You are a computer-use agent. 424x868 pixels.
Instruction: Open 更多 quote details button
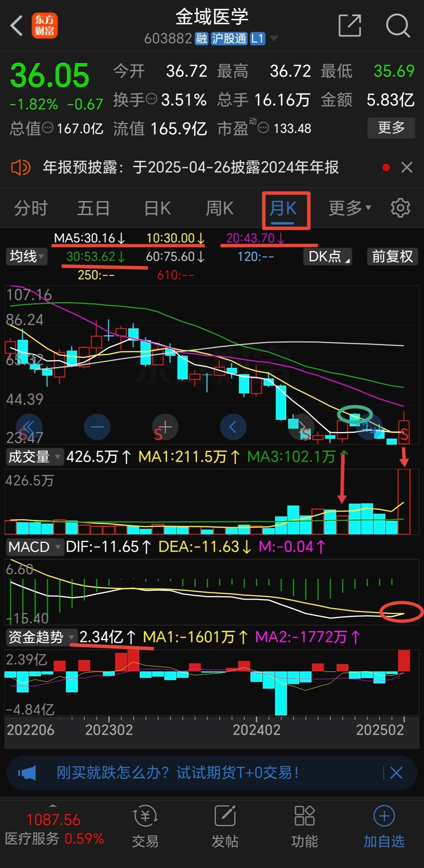(391, 128)
